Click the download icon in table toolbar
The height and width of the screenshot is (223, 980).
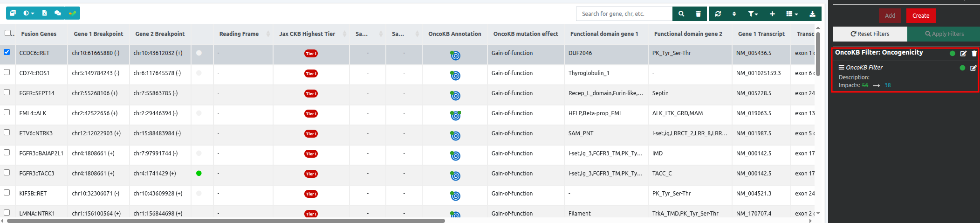click(x=812, y=14)
